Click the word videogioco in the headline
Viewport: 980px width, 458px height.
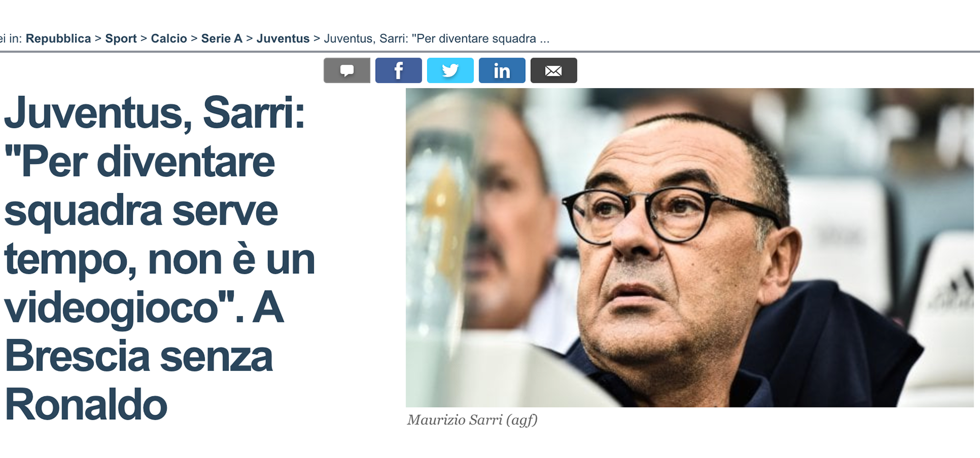coord(111,309)
